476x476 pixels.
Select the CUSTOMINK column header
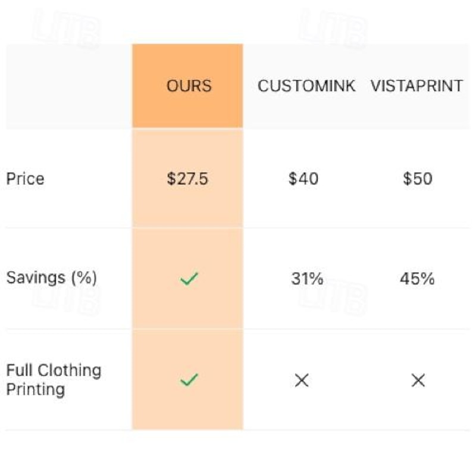(306, 86)
